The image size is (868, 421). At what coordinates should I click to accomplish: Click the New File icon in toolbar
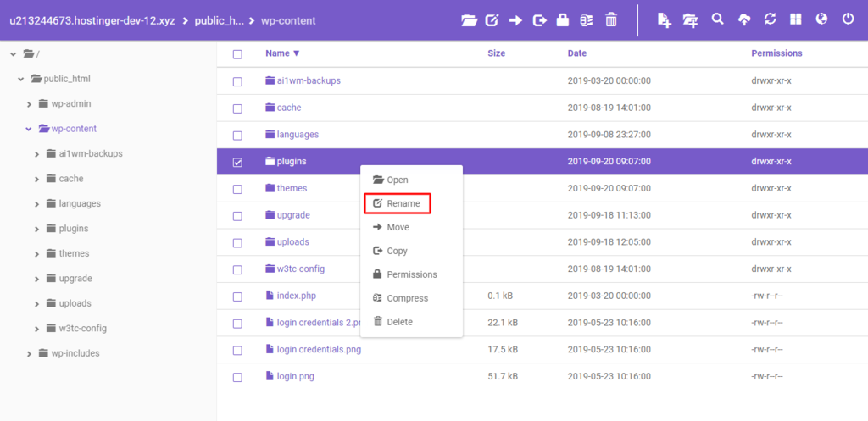(x=665, y=19)
